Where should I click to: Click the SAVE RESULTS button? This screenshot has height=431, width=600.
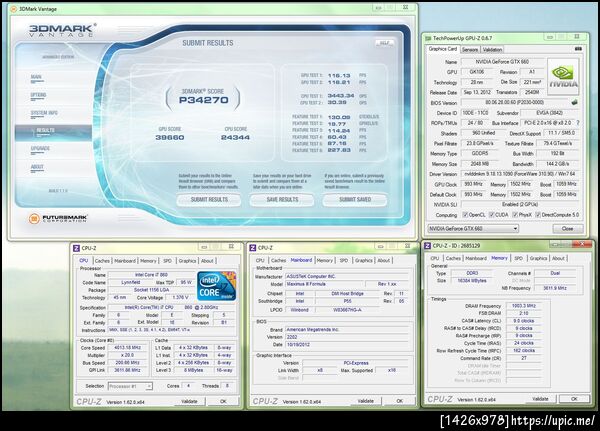pyautogui.click(x=282, y=200)
